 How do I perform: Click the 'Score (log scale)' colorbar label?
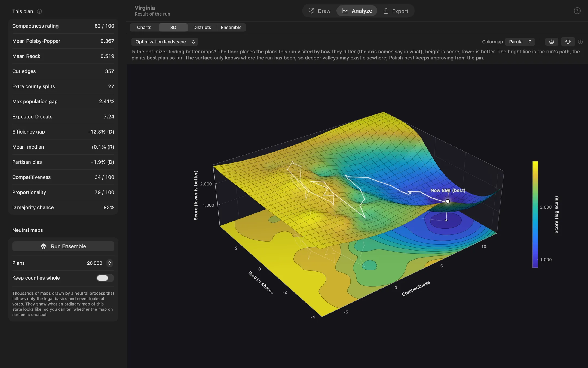(556, 215)
